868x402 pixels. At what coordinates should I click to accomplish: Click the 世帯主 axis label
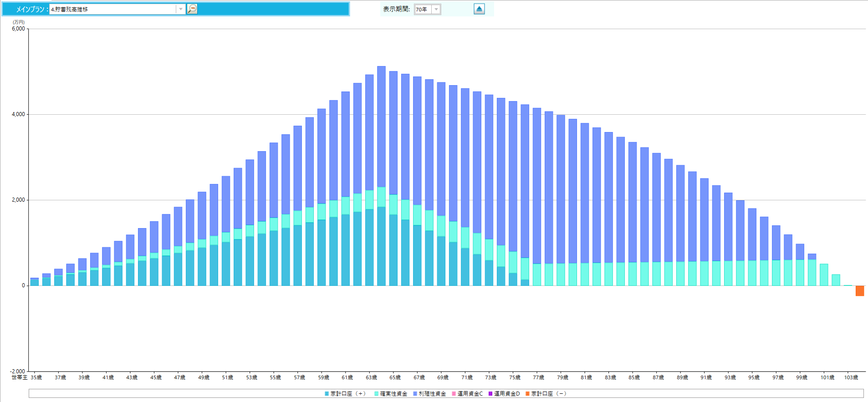click(x=19, y=377)
